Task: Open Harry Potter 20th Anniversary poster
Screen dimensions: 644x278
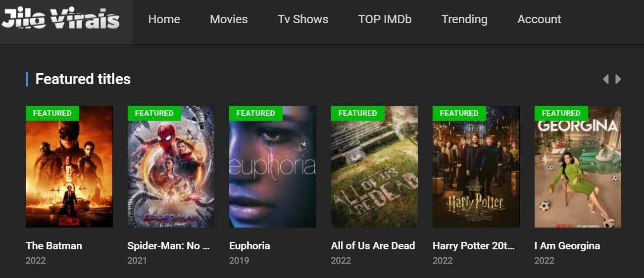Action: tap(476, 167)
